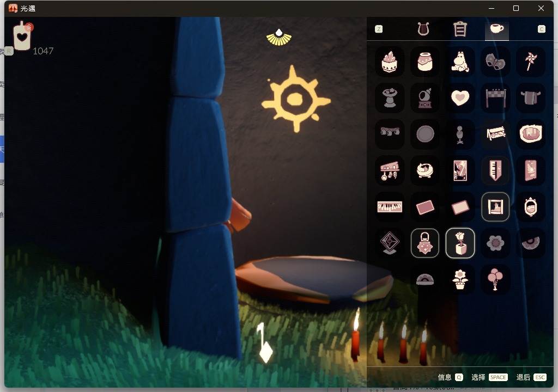The width and height of the screenshot is (558, 392).
Task: Select the grey flower cushion prop
Action: pos(495,243)
